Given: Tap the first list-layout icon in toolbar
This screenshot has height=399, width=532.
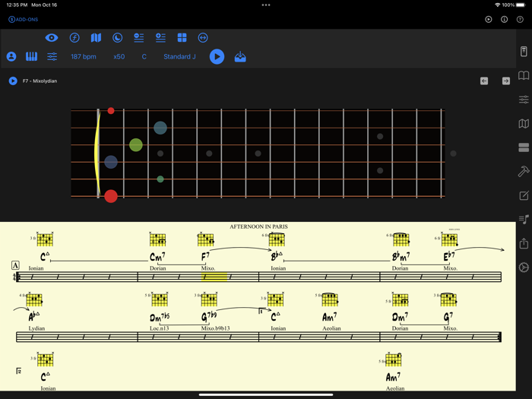Looking at the screenshot, I should [x=139, y=38].
